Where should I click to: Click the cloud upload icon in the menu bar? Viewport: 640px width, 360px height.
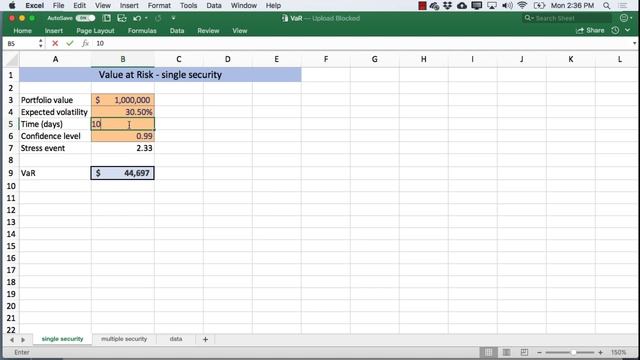[x=462, y=5]
